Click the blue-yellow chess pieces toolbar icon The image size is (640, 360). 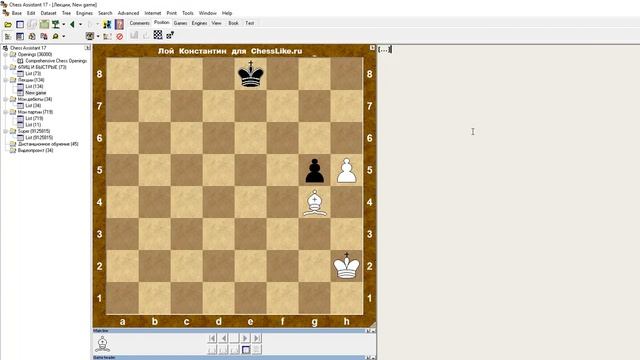[x=107, y=24]
